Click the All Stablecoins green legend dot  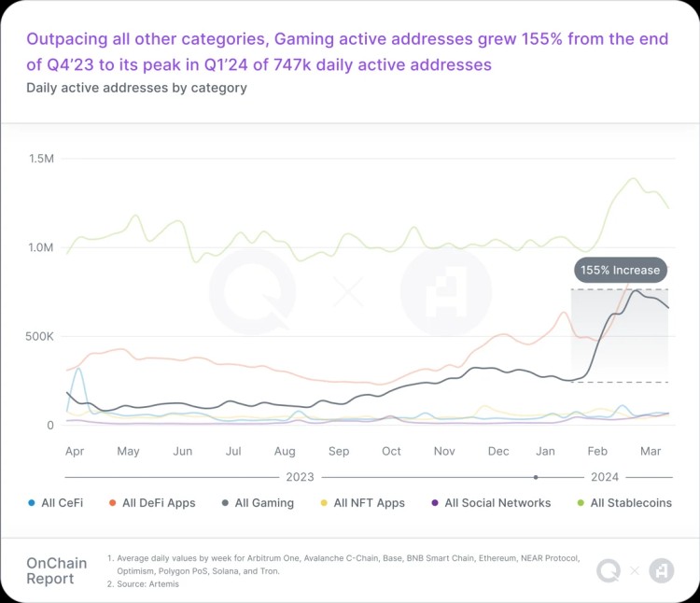[x=581, y=503]
